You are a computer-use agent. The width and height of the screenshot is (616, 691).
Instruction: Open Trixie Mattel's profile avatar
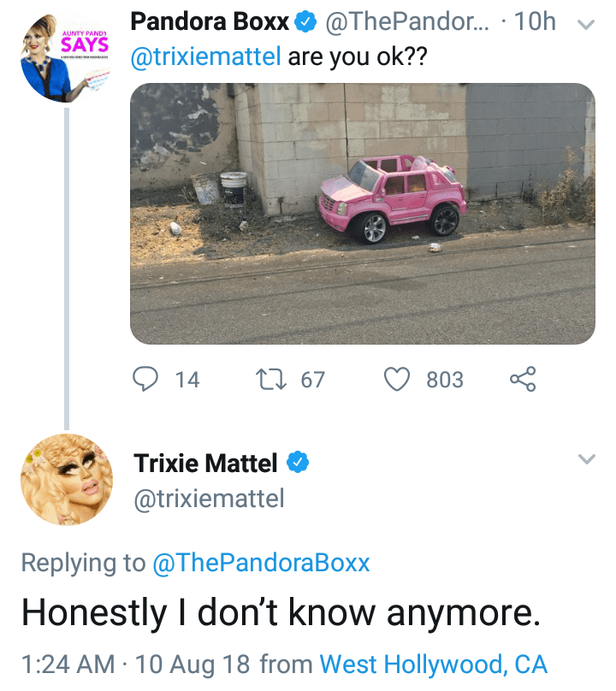[x=67, y=480]
